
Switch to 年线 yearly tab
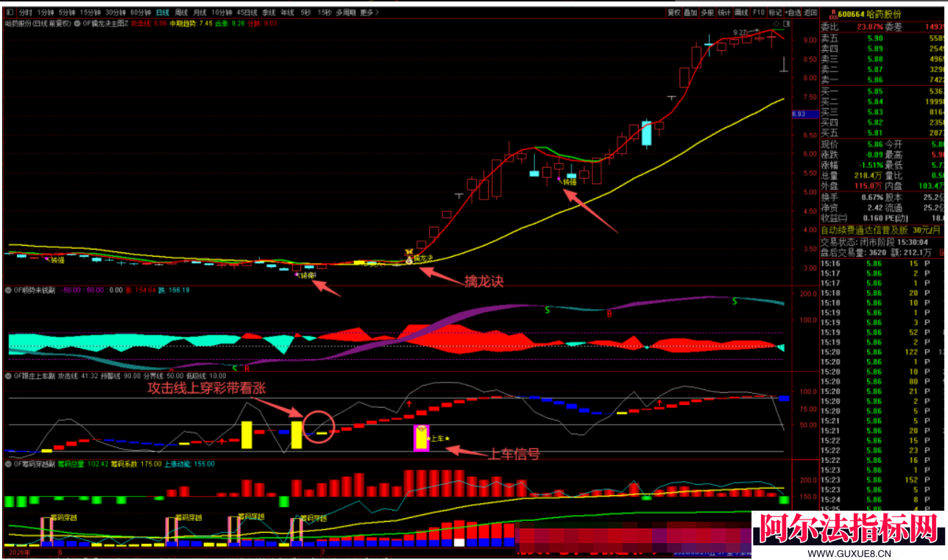click(287, 13)
